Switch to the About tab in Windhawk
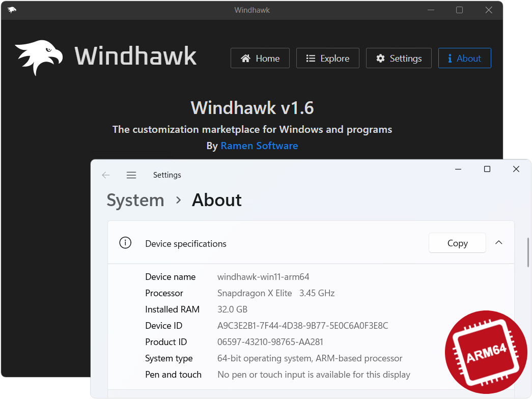 pyautogui.click(x=465, y=58)
